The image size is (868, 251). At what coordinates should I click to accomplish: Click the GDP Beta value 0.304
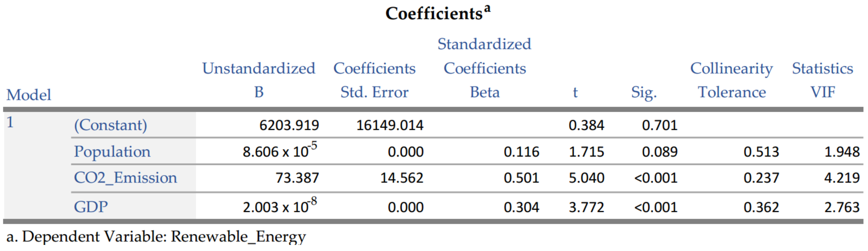click(521, 207)
